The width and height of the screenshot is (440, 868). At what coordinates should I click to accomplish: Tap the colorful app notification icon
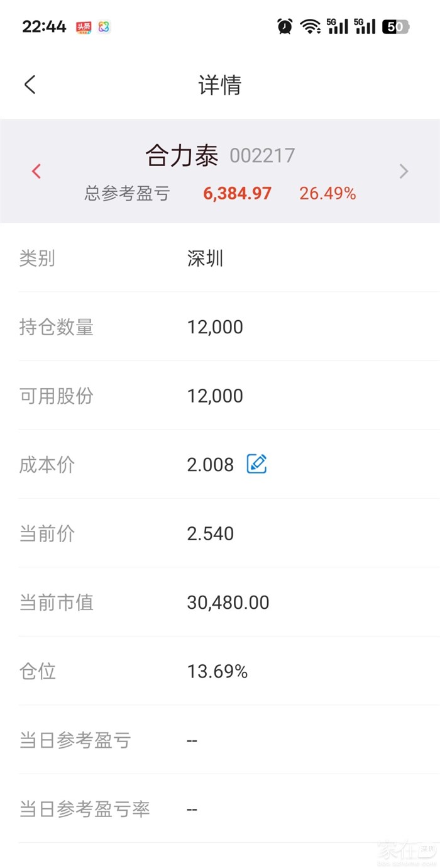[104, 27]
